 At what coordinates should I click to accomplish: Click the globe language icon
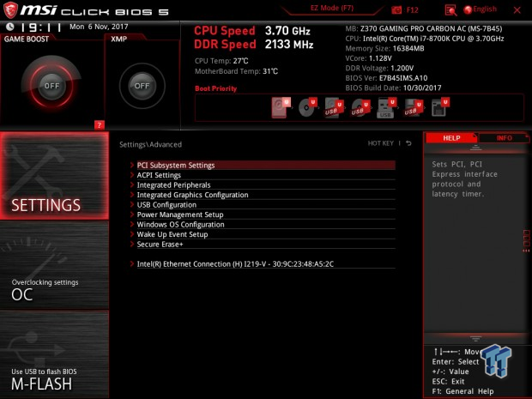click(x=468, y=9)
